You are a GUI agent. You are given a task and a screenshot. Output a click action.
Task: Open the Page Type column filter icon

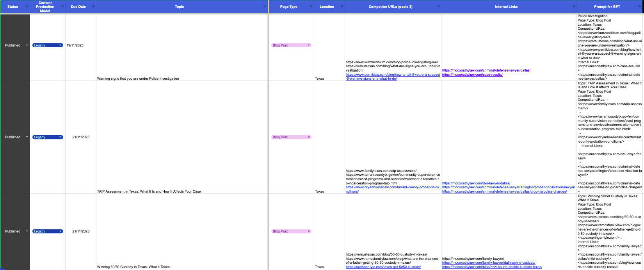click(x=311, y=7)
